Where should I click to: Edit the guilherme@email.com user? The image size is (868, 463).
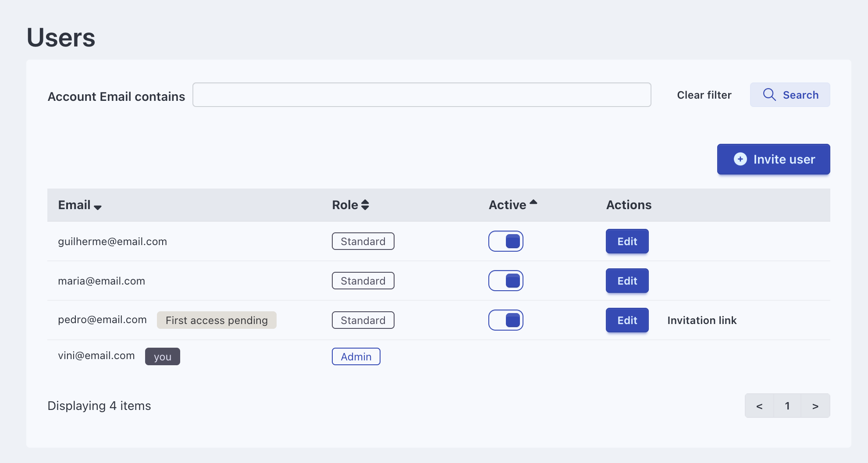pos(627,241)
